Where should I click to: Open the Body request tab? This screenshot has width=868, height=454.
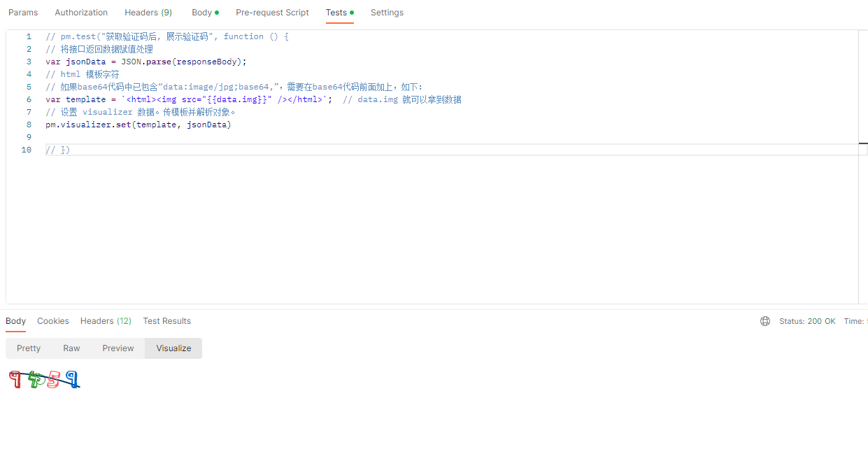pos(201,12)
